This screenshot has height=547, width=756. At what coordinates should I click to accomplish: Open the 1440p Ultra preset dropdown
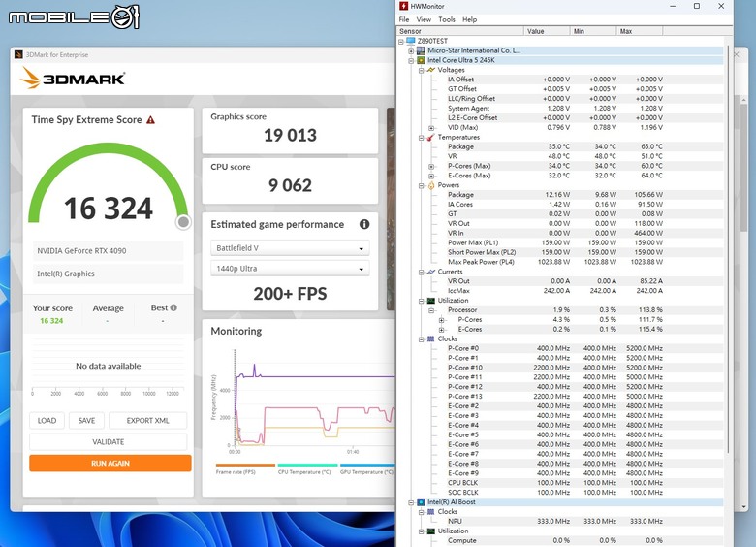(290, 269)
